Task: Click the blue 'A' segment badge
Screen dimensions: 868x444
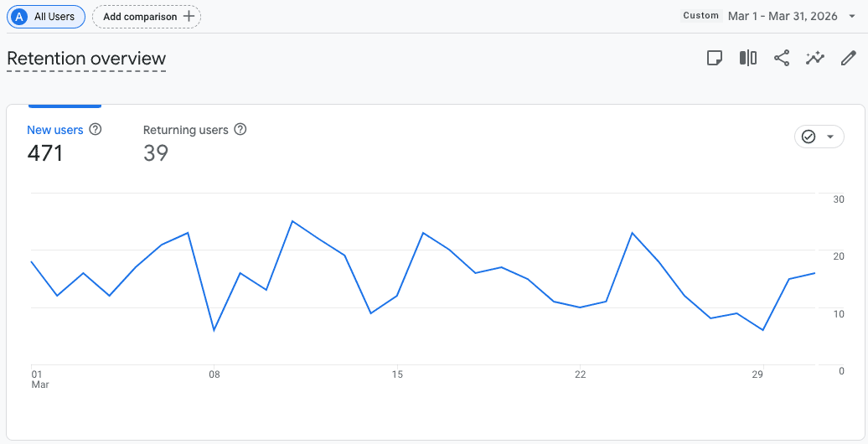Action: pyautogui.click(x=19, y=16)
